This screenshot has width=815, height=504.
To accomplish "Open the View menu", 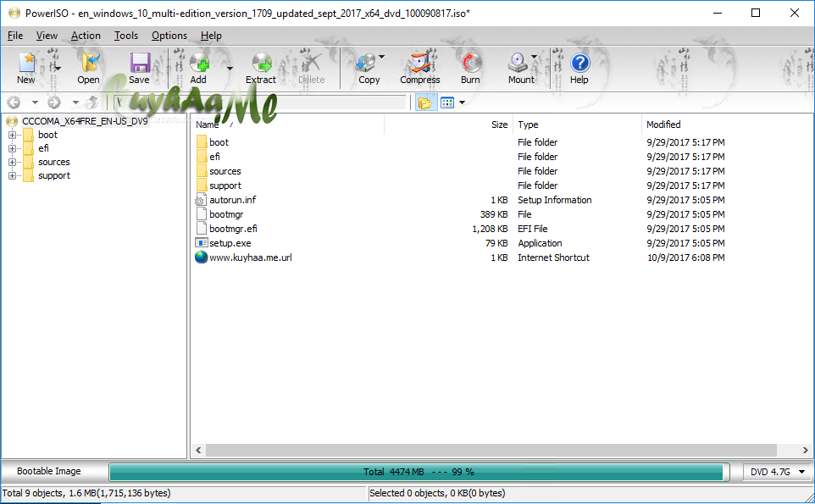I will pyautogui.click(x=47, y=36).
